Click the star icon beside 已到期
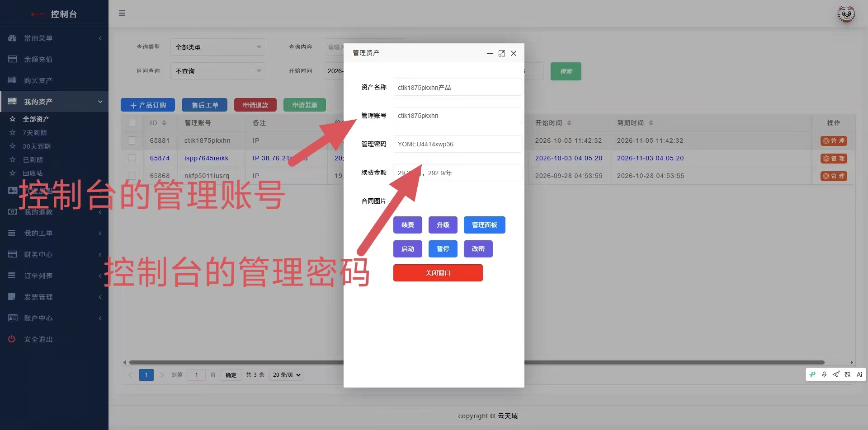This screenshot has width=868, height=430. 13,160
